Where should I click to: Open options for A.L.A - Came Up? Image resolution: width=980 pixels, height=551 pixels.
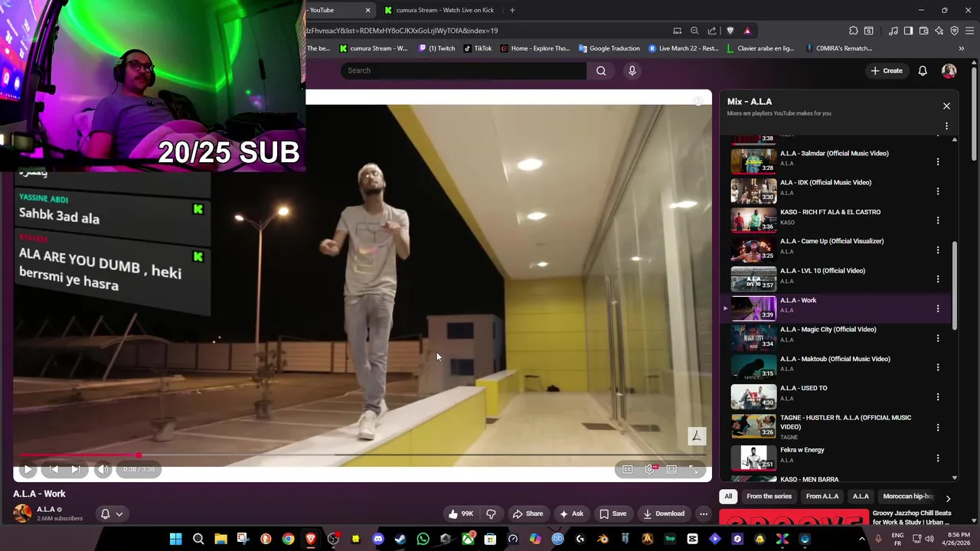point(938,249)
